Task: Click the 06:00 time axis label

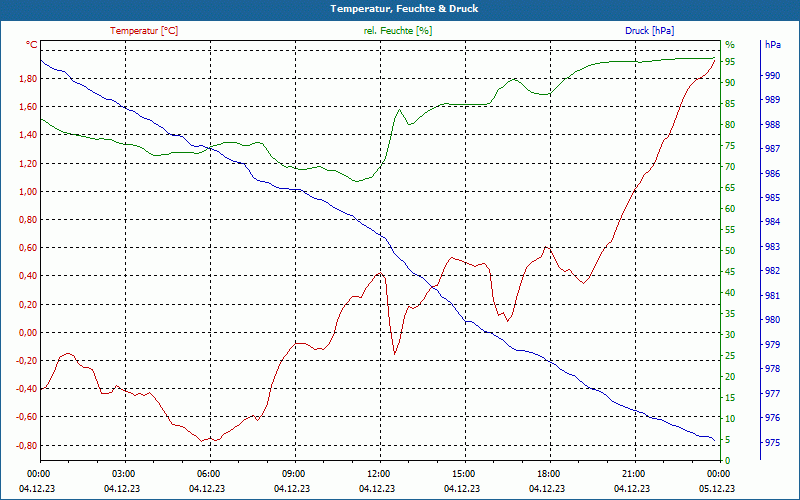Action: click(210, 473)
